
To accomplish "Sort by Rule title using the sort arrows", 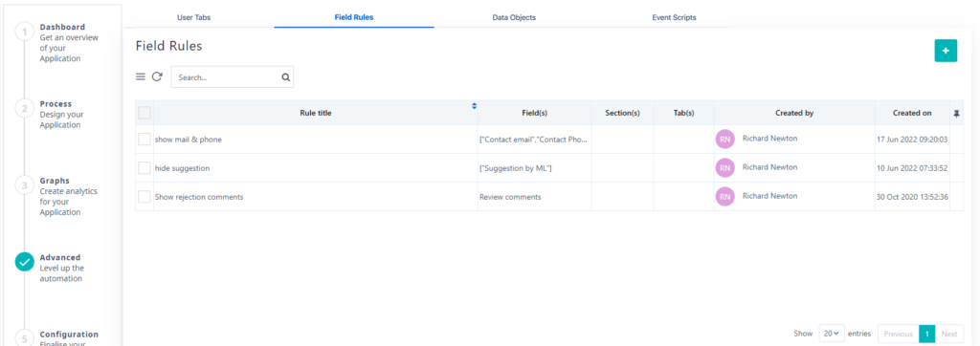I will (x=474, y=106).
